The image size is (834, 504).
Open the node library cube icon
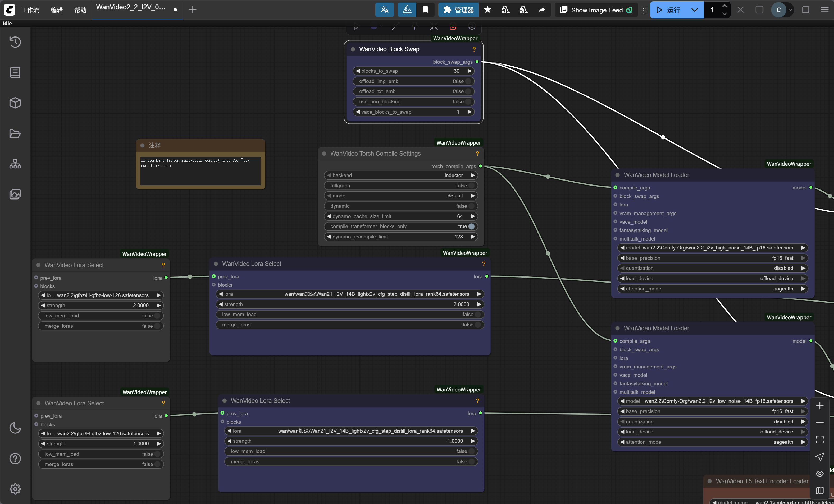click(15, 103)
